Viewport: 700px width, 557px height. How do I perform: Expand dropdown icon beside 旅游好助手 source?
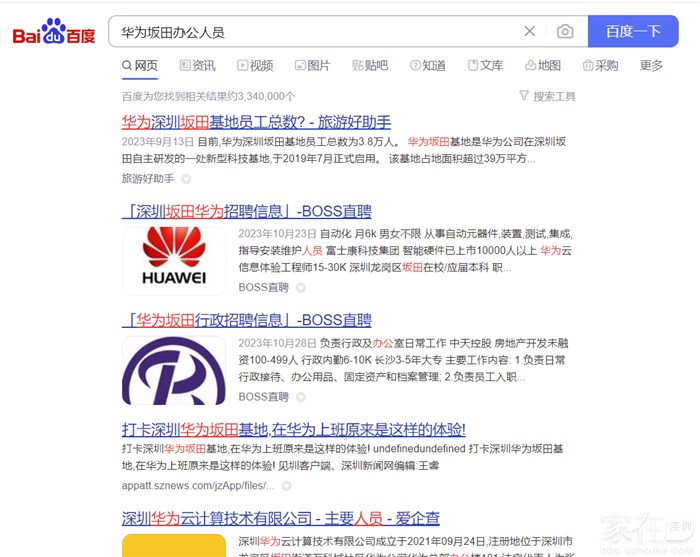pyautogui.click(x=186, y=179)
